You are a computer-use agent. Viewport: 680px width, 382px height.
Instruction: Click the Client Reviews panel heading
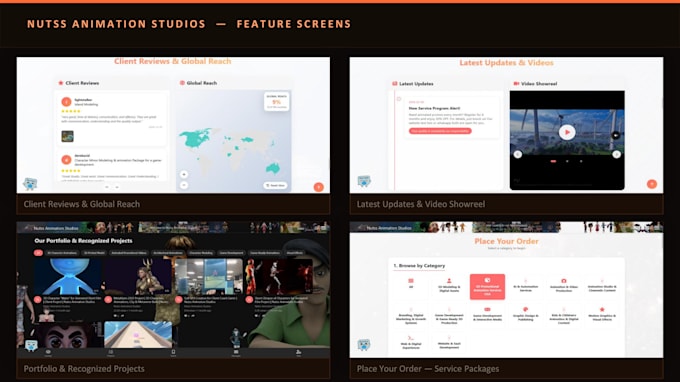click(82, 83)
